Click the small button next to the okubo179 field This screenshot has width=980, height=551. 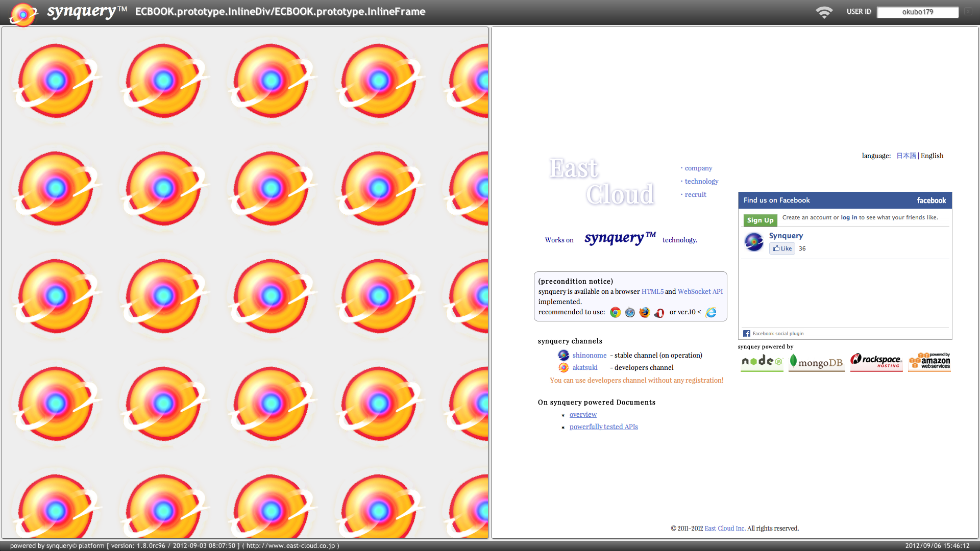click(968, 11)
